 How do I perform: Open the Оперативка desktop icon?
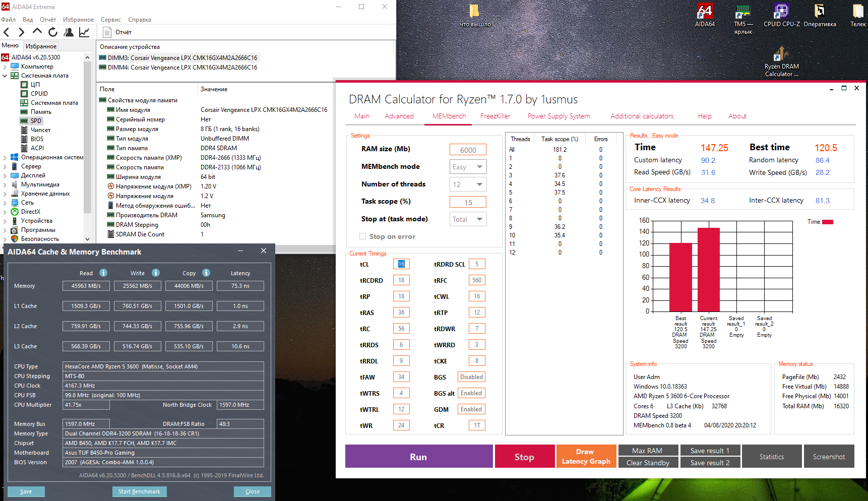(x=820, y=16)
